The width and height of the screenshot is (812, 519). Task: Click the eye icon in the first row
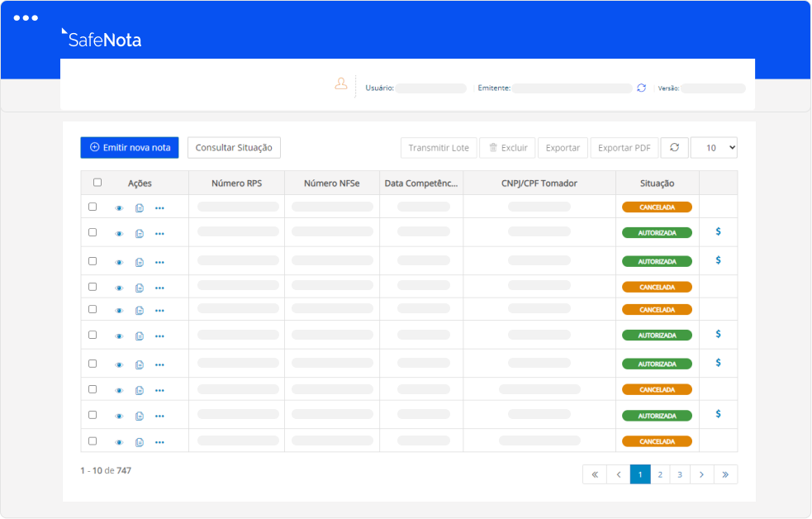pyautogui.click(x=119, y=208)
